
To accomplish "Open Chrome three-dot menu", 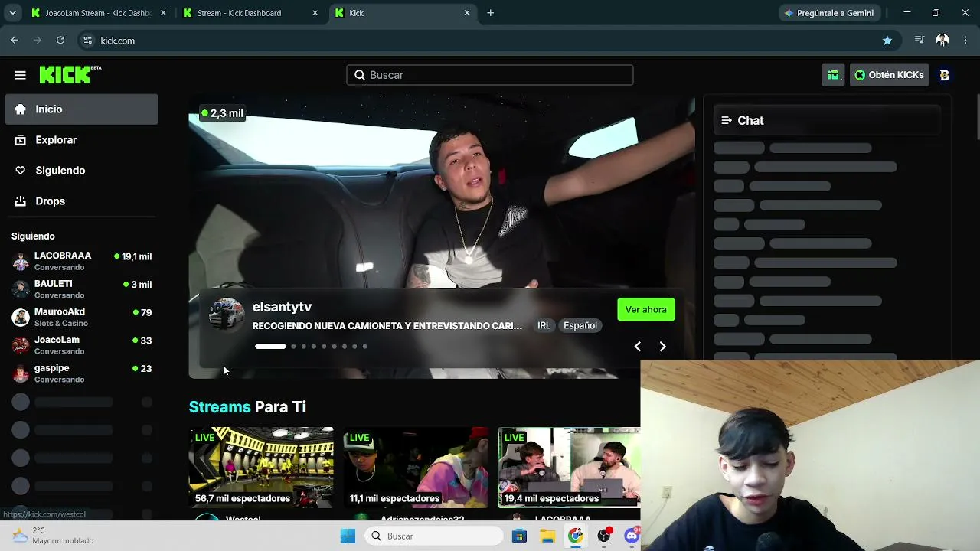I will pos(965,41).
